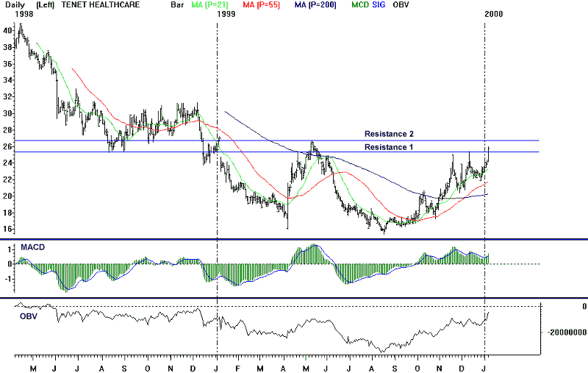Click the 'N' month label under 1998
Viewport: 588px width, 373px height.
pos(171,369)
